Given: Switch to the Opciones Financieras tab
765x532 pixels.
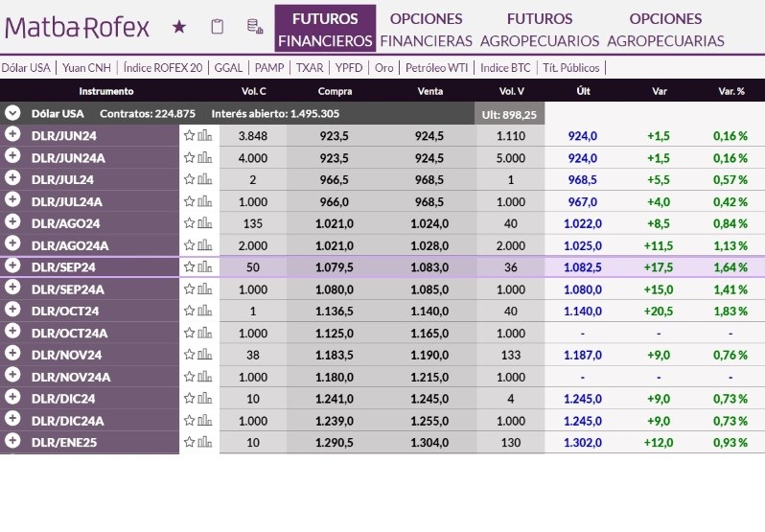Looking at the screenshot, I should pos(426,30).
